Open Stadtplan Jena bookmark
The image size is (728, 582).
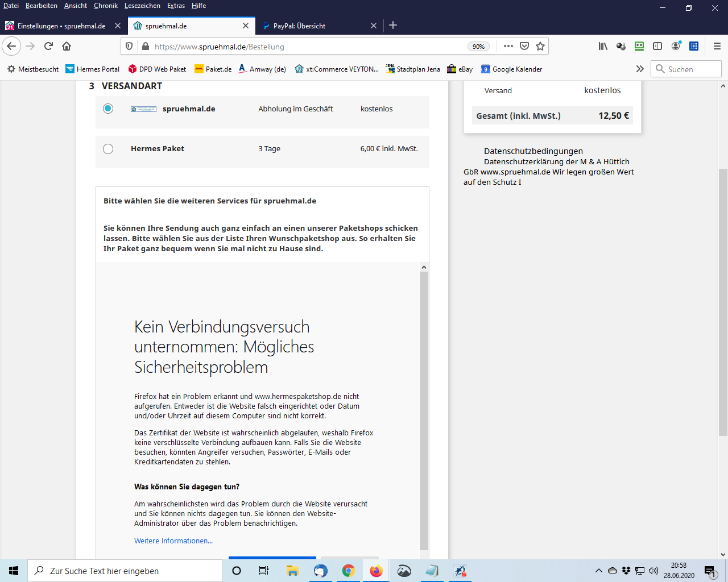(x=413, y=69)
